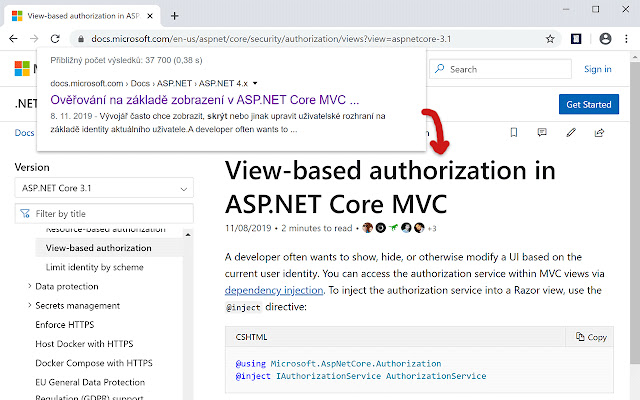Click the share icon
This screenshot has height=400, width=640.
tap(599, 132)
